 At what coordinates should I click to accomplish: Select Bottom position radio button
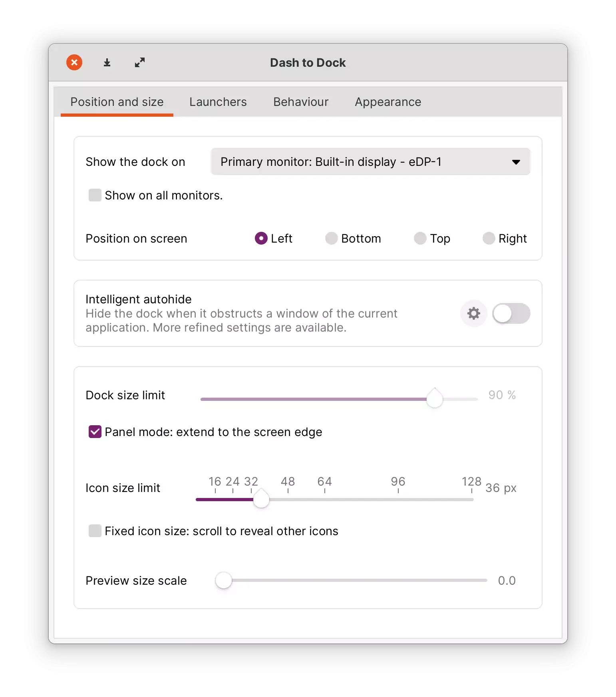[331, 238]
